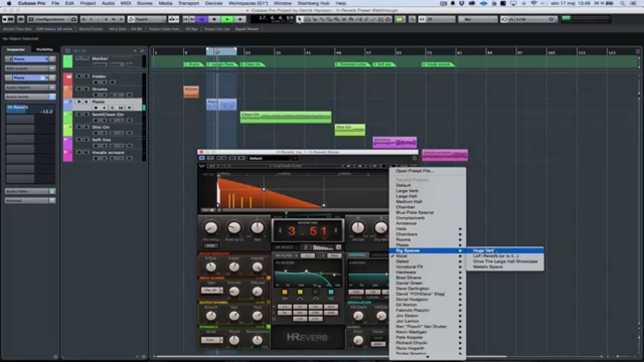Viewport: 644px width, 362px height.
Task: Choose 'Open Preset File...' from preset menu
Action: coord(415,171)
